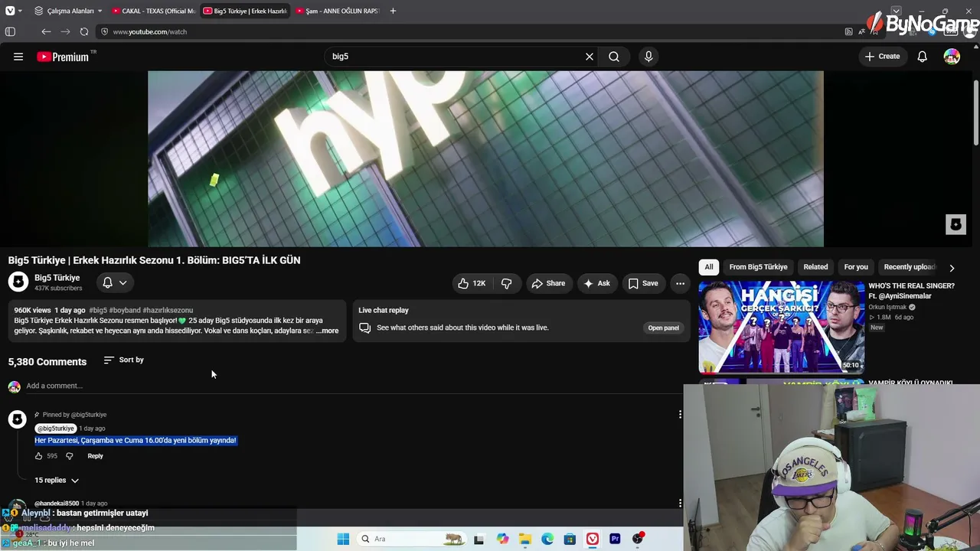The width and height of the screenshot is (980, 551).
Task: Open the page feeds (RSS) icon
Action: (x=848, y=31)
